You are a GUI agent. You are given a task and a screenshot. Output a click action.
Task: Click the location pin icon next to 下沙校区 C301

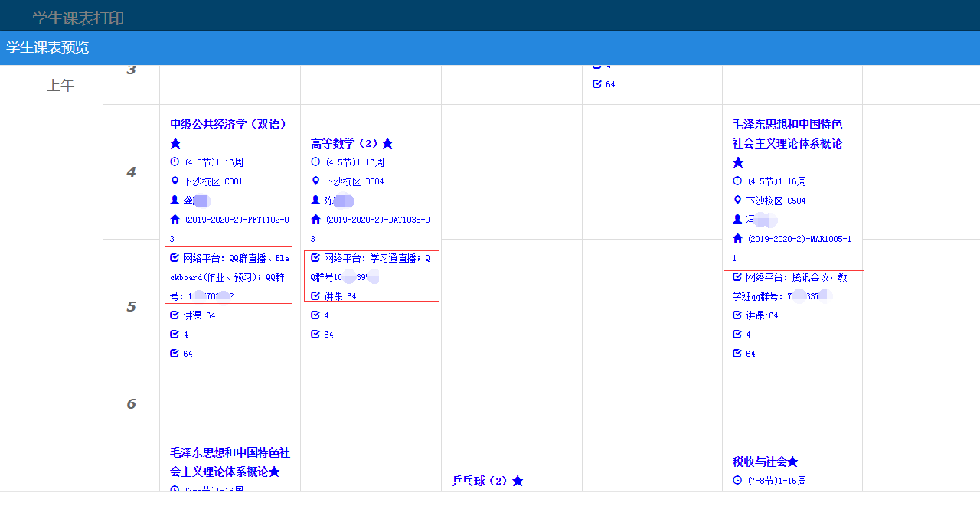click(x=175, y=181)
